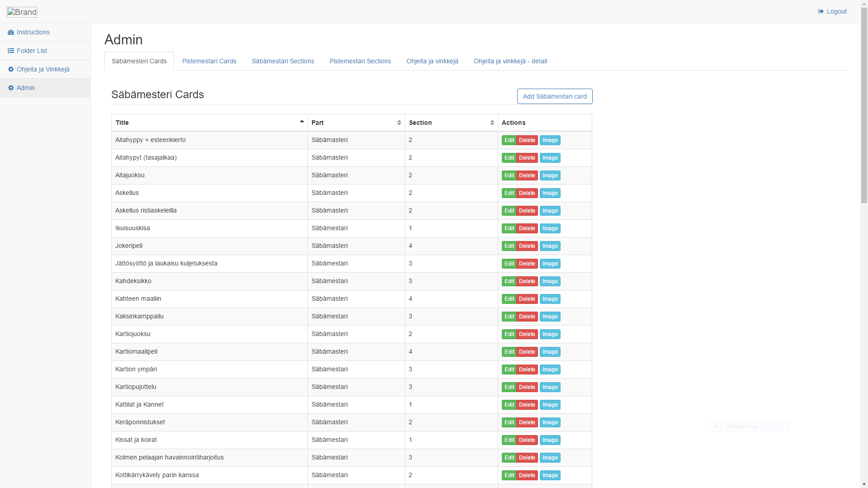Open the Säbämestari Sections tab
Viewport: 868px width, 488px height.
coord(283,61)
